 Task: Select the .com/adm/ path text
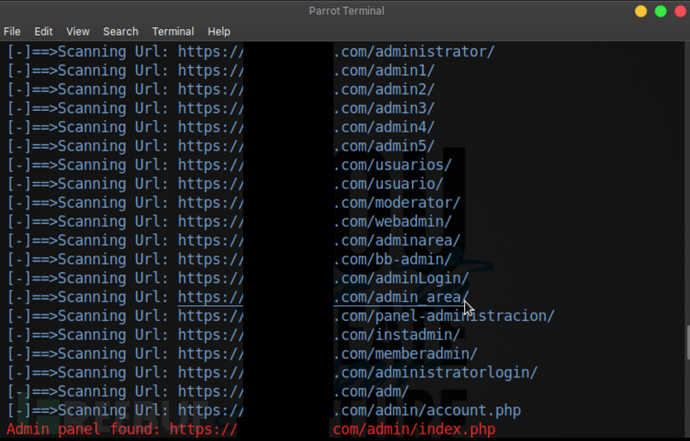(x=371, y=392)
